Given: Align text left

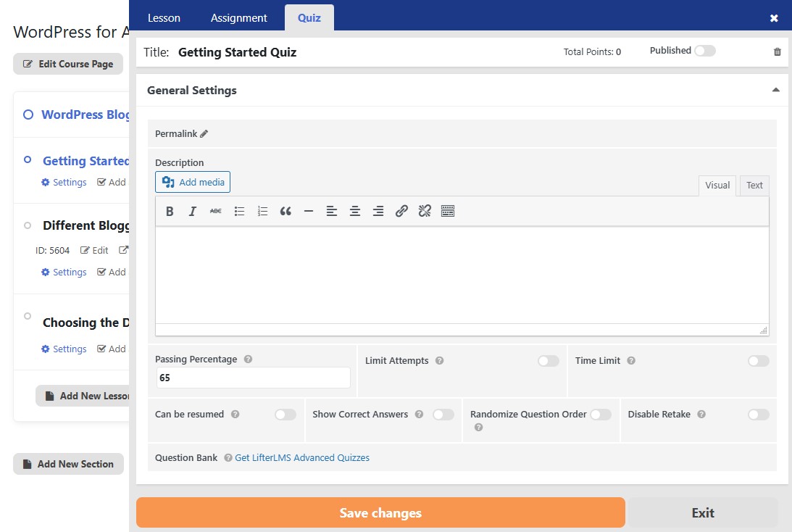Looking at the screenshot, I should 332,211.
